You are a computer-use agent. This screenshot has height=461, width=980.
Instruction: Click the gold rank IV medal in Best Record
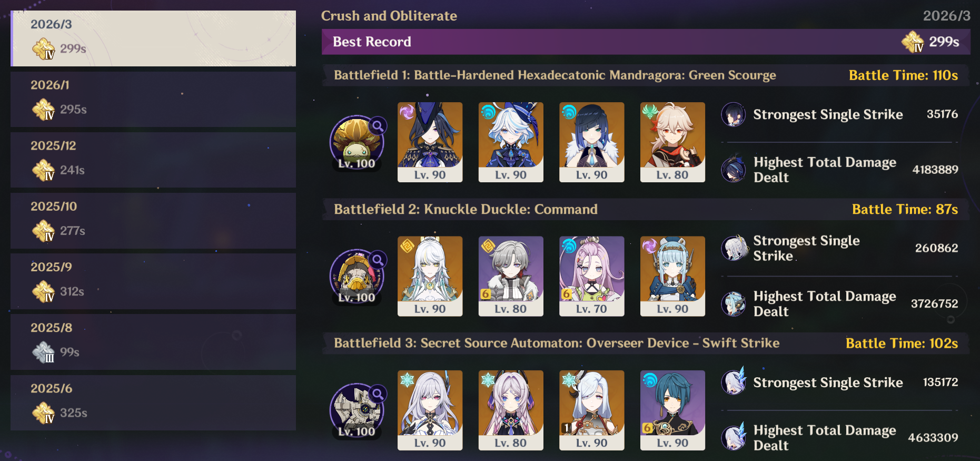(913, 42)
